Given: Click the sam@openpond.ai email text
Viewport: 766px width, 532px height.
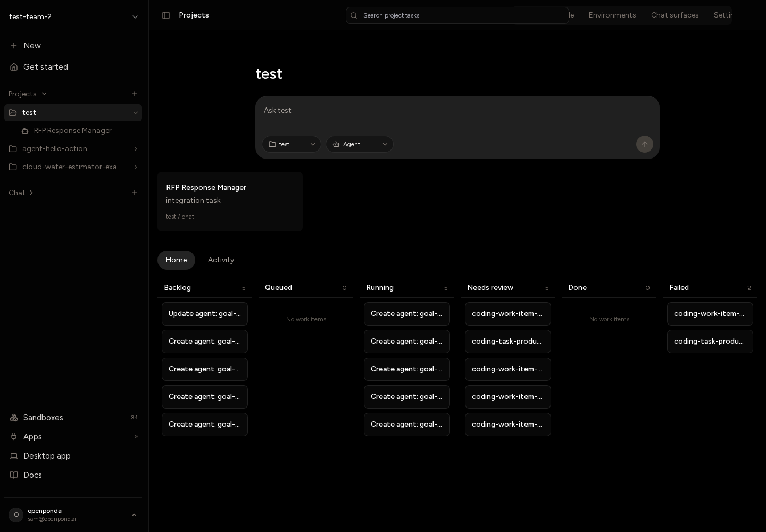Looking at the screenshot, I should pos(52,519).
